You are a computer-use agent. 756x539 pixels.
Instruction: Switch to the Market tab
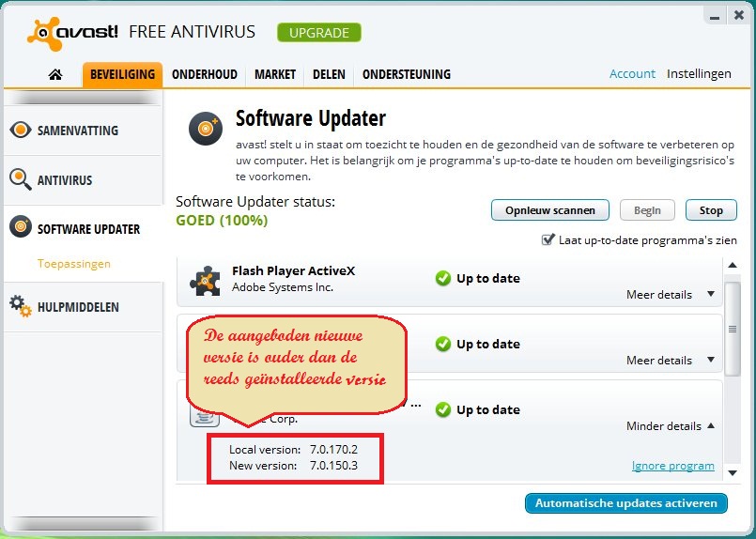[274, 74]
